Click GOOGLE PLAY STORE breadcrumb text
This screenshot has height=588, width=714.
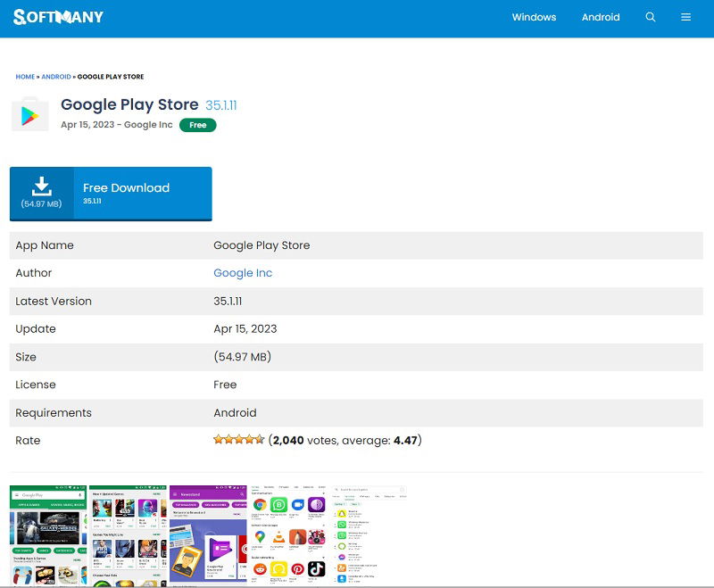pos(111,77)
